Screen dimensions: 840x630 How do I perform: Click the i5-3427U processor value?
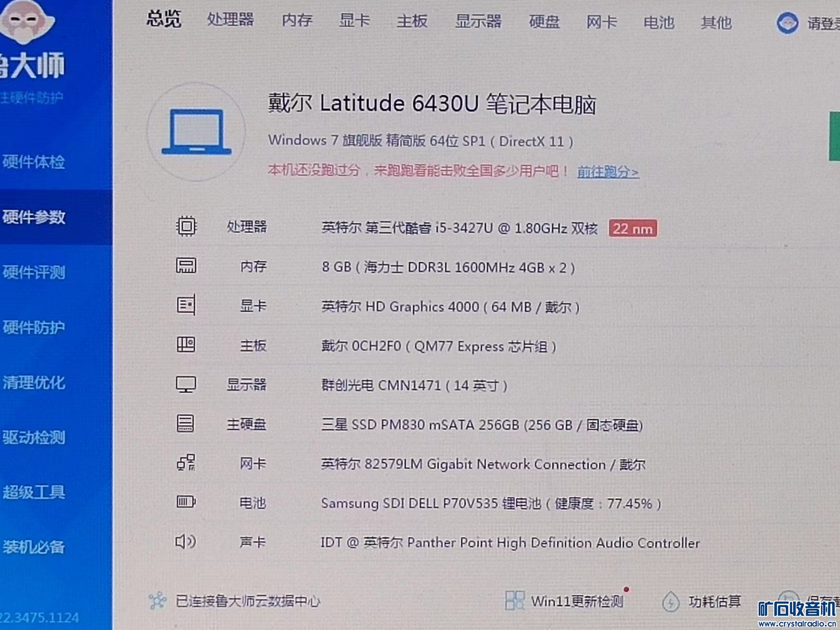point(459,228)
